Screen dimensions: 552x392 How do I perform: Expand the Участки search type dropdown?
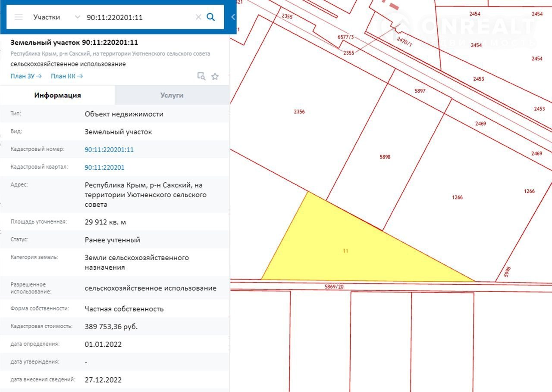pos(77,17)
